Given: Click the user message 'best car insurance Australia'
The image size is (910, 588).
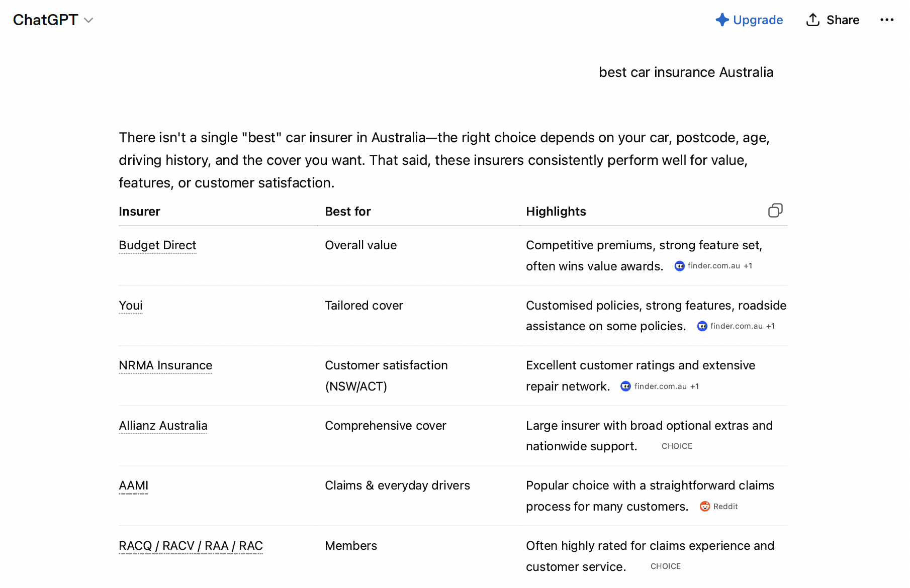Looking at the screenshot, I should click(686, 72).
